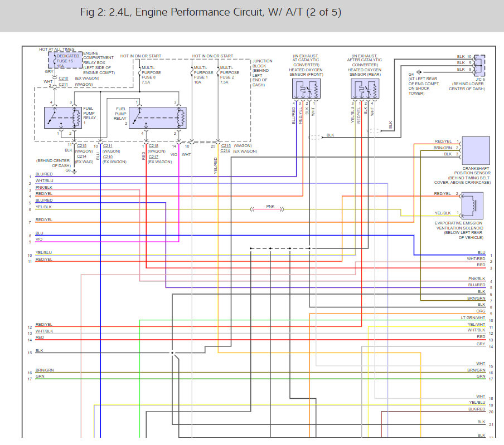Image resolution: width=504 pixels, height=445 pixels.
Task: Click the G6 ground symbol
Action: tap(74, 172)
